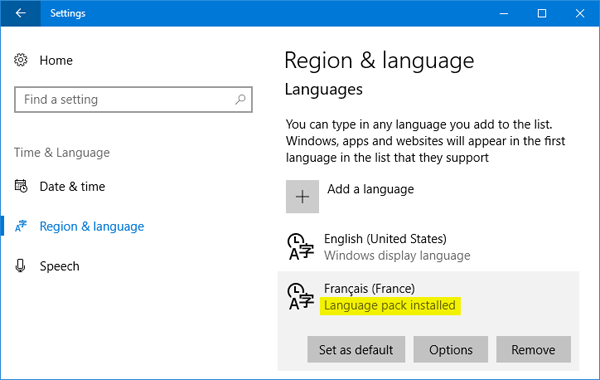The width and height of the screenshot is (600, 380).
Task: Set Français as default language
Action: [x=356, y=349]
